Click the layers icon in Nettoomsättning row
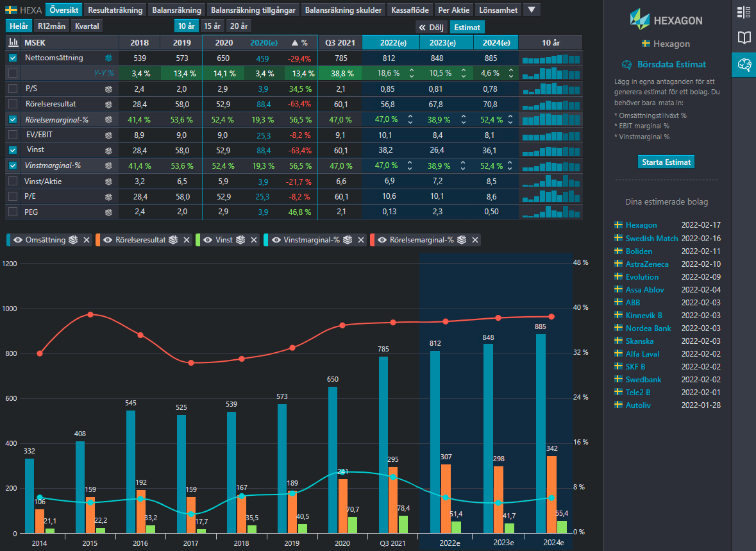 click(108, 58)
